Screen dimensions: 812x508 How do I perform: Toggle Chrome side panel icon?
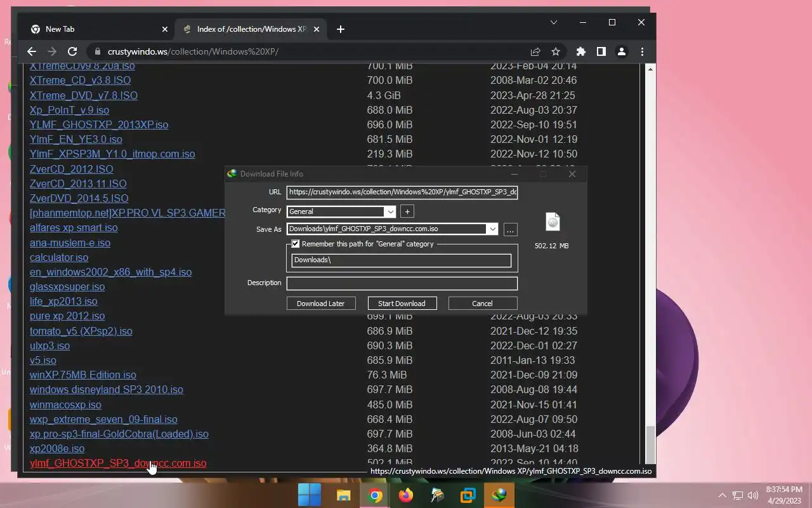pyautogui.click(x=601, y=51)
